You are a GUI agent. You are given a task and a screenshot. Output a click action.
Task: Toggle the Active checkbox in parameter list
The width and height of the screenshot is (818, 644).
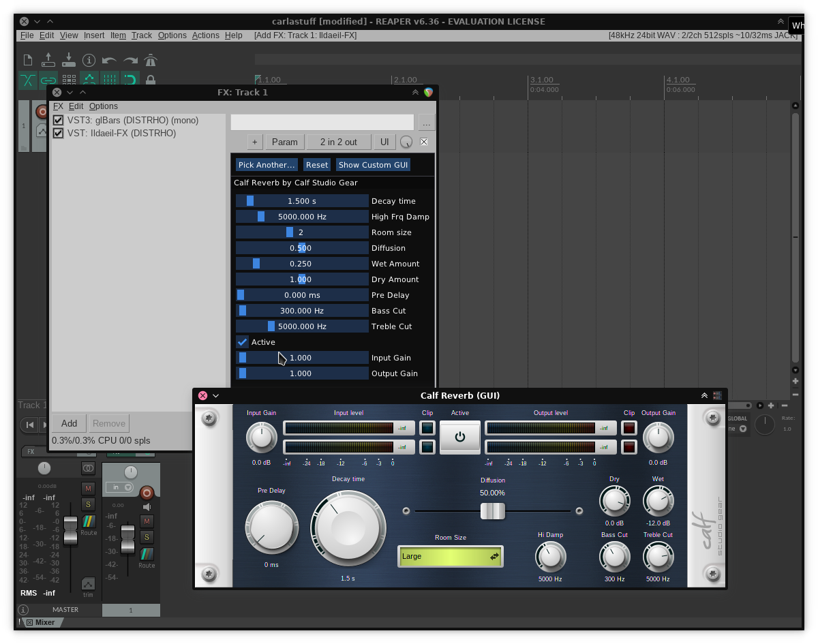242,342
